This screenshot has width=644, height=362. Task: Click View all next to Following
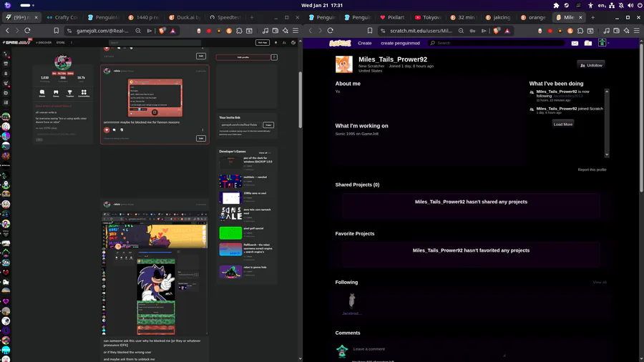(599, 283)
